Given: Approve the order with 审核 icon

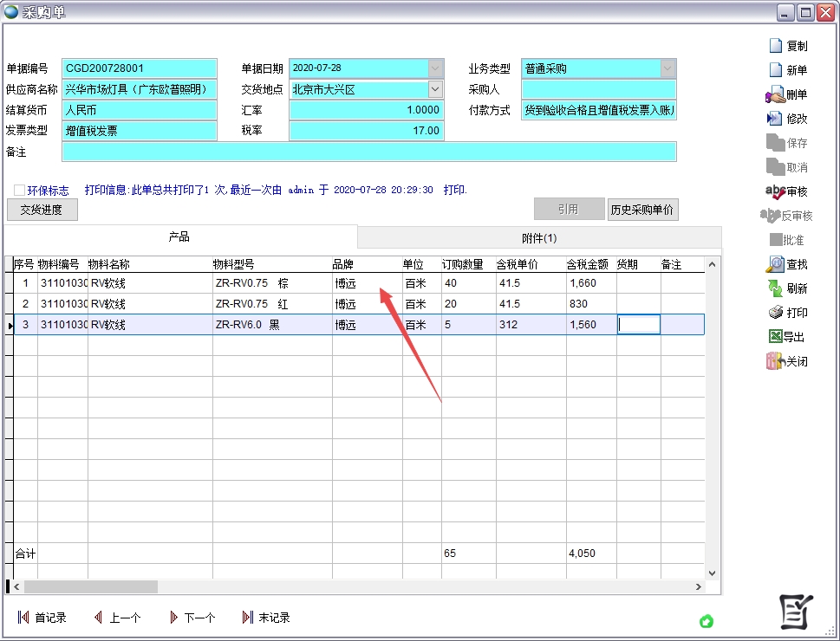Looking at the screenshot, I should click(x=775, y=191).
